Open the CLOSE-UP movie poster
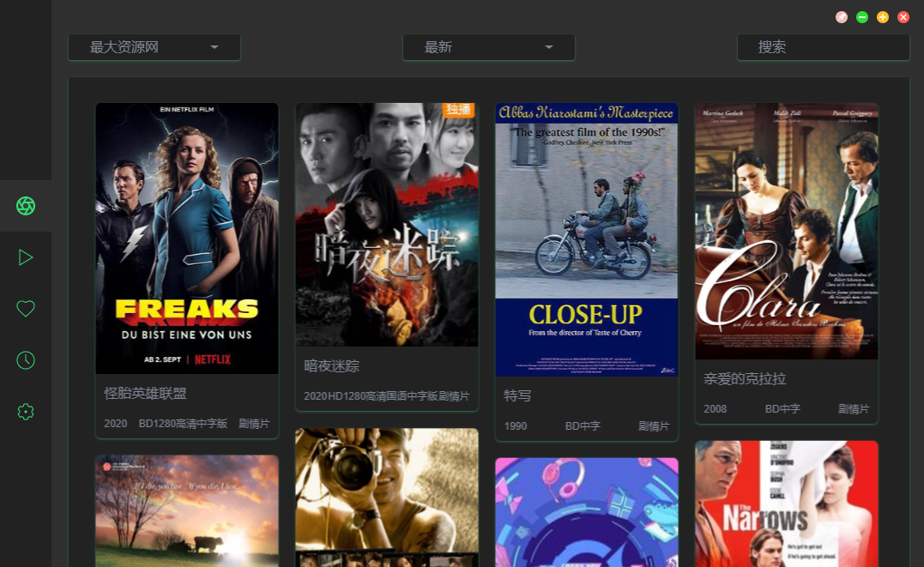 pos(586,239)
